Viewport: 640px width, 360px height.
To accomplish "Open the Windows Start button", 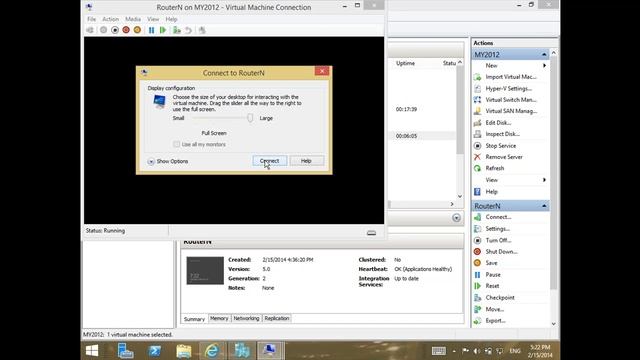I will point(92,351).
